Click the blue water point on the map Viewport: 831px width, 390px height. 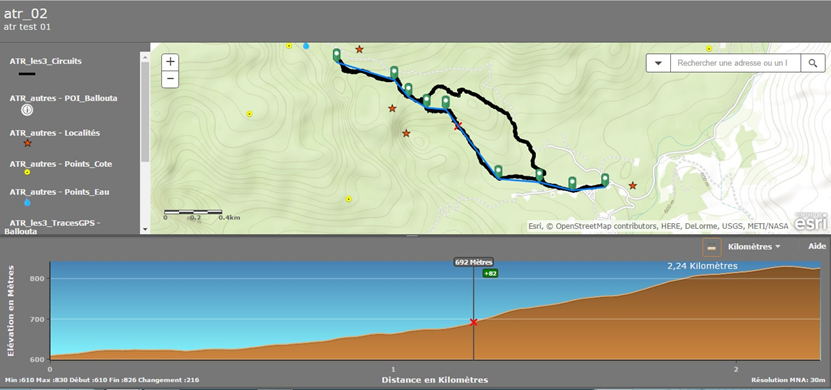pos(306,46)
